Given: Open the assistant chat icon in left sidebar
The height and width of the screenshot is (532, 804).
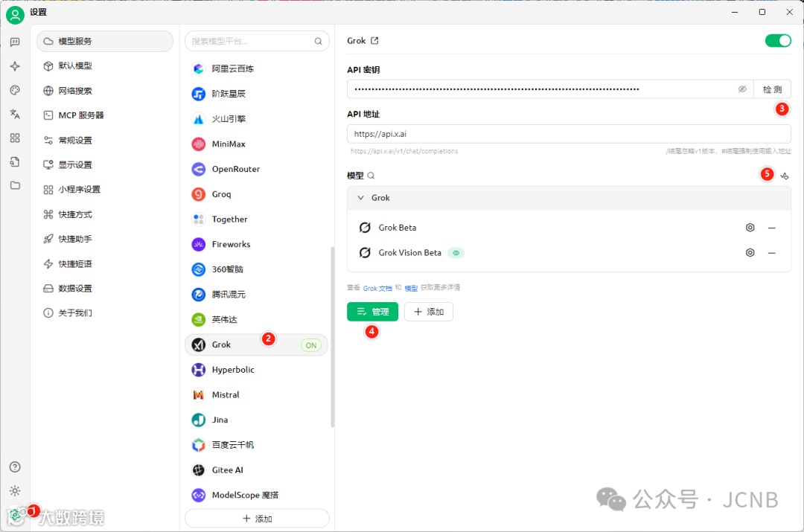Looking at the screenshot, I should coord(15,42).
